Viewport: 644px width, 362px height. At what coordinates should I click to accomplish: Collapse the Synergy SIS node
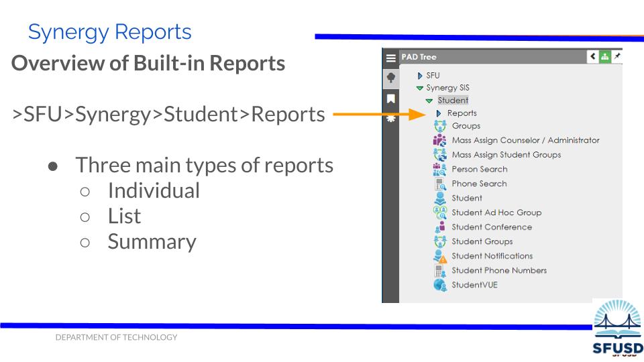coord(420,88)
